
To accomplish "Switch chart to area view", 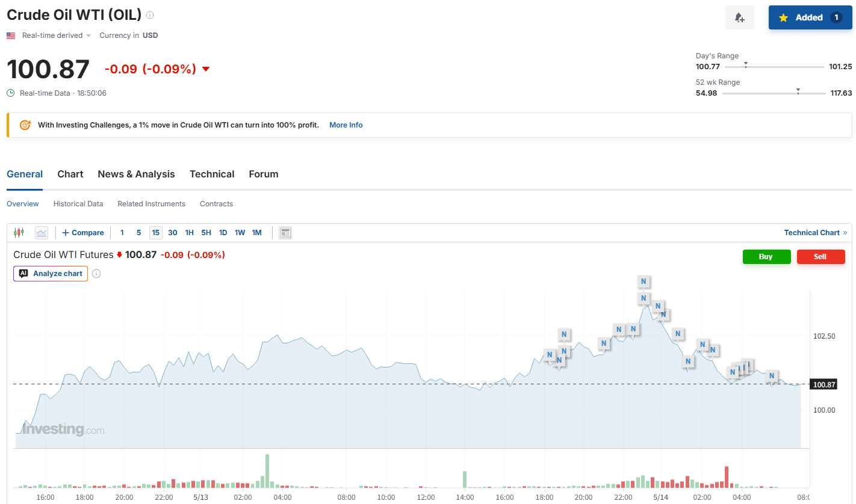I will pyautogui.click(x=42, y=233).
